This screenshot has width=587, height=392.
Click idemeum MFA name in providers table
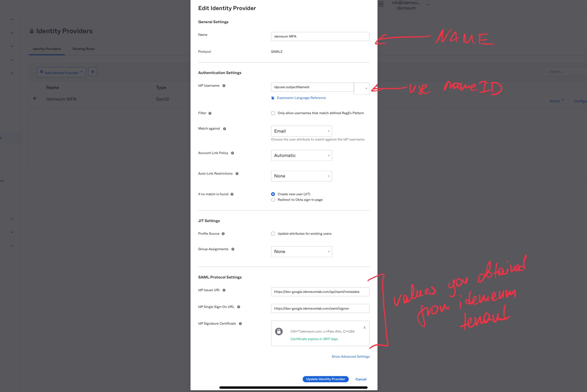[61, 99]
